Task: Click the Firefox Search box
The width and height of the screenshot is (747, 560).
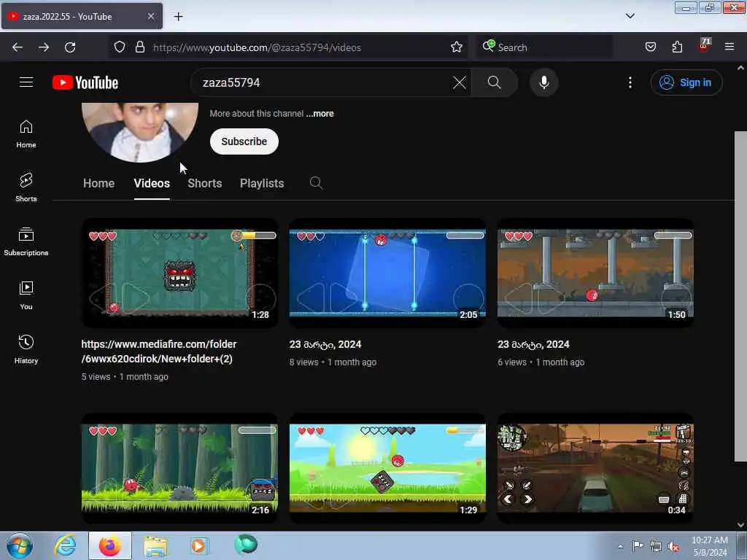Action: pyautogui.click(x=544, y=47)
